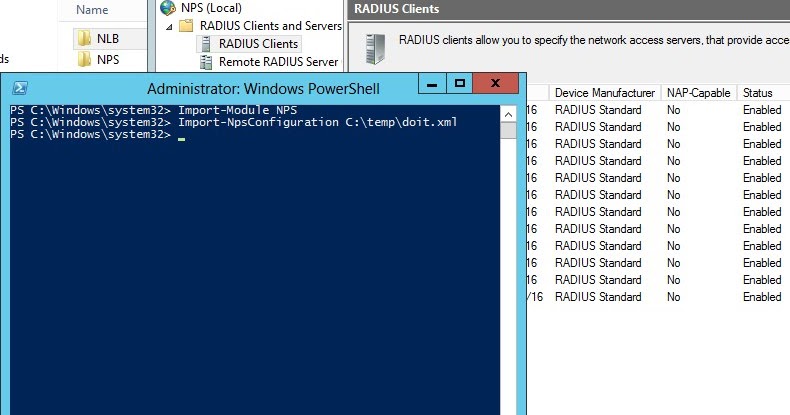Click the PowerShell window title bar text
This screenshot has width=790, height=415.
click(263, 89)
